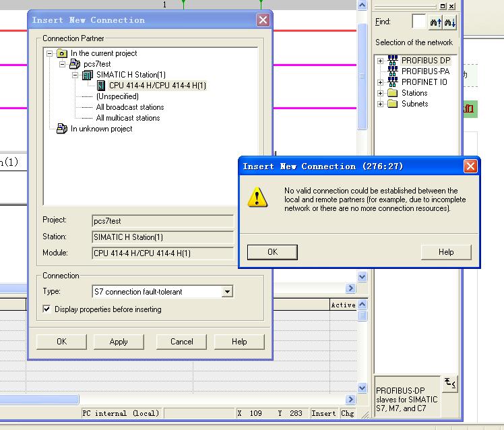This screenshot has width=504, height=430.
Task: Click the Stations folder icon
Action: (x=392, y=93)
